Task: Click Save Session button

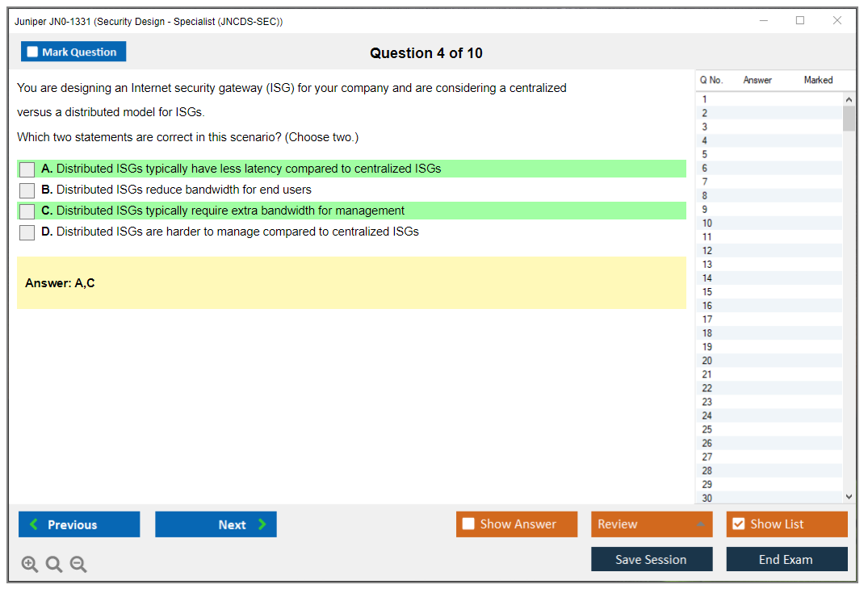Action: pos(652,559)
